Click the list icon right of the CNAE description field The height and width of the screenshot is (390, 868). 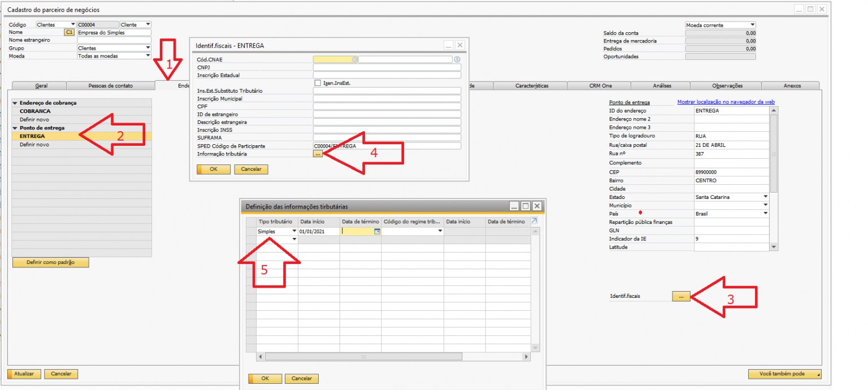tap(457, 59)
